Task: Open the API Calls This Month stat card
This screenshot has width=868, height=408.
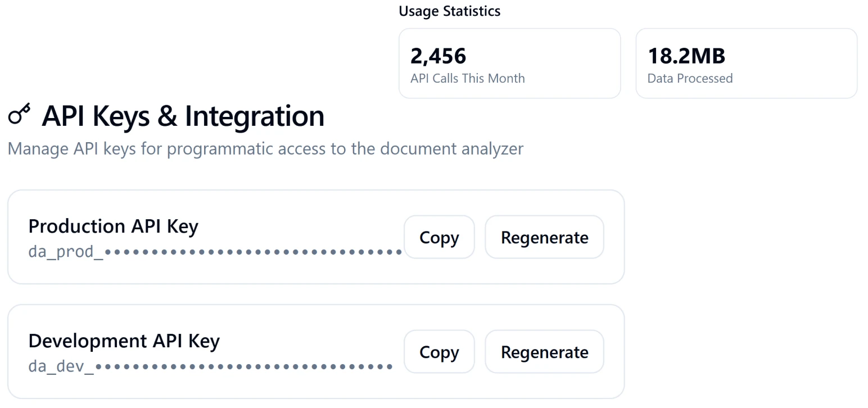Action: click(x=509, y=63)
